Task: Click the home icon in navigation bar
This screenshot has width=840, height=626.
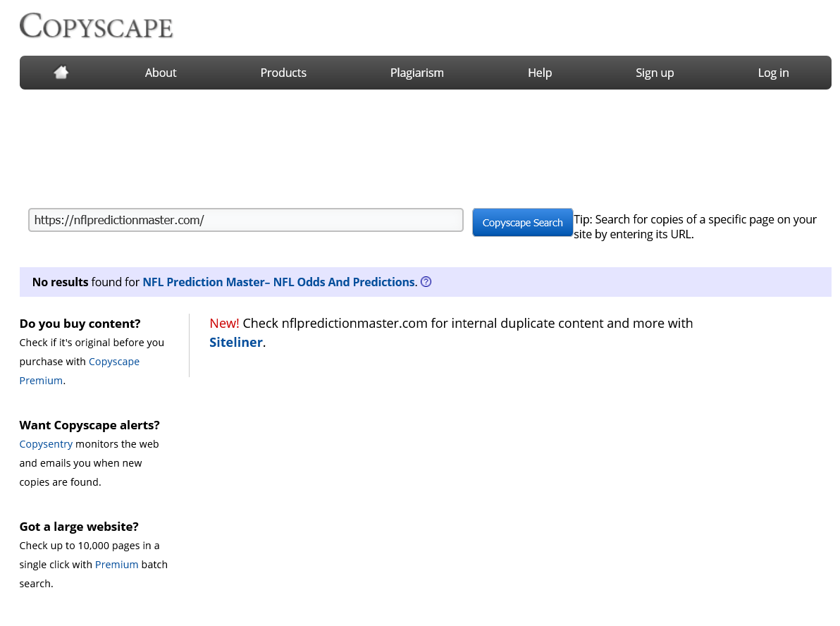Action: tap(61, 73)
